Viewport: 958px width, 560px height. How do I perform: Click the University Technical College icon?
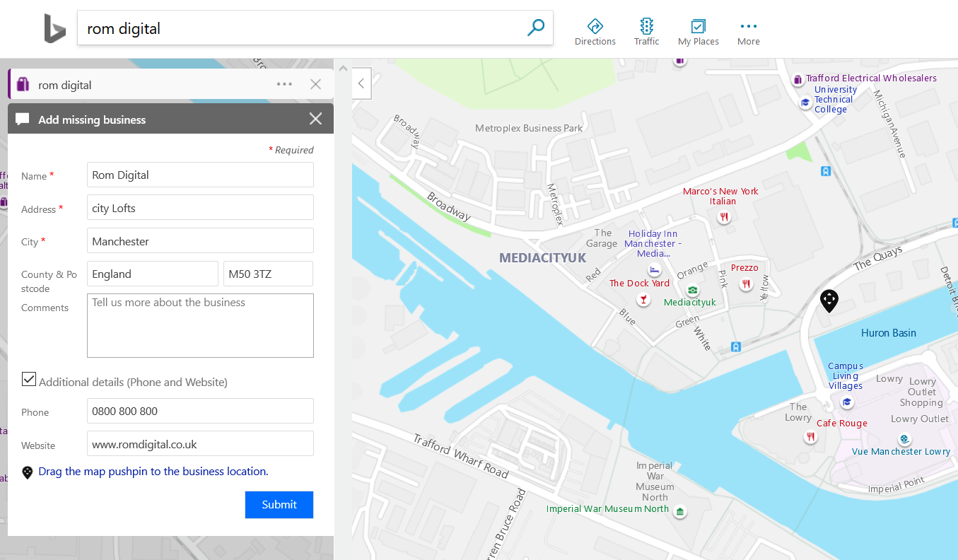805,103
